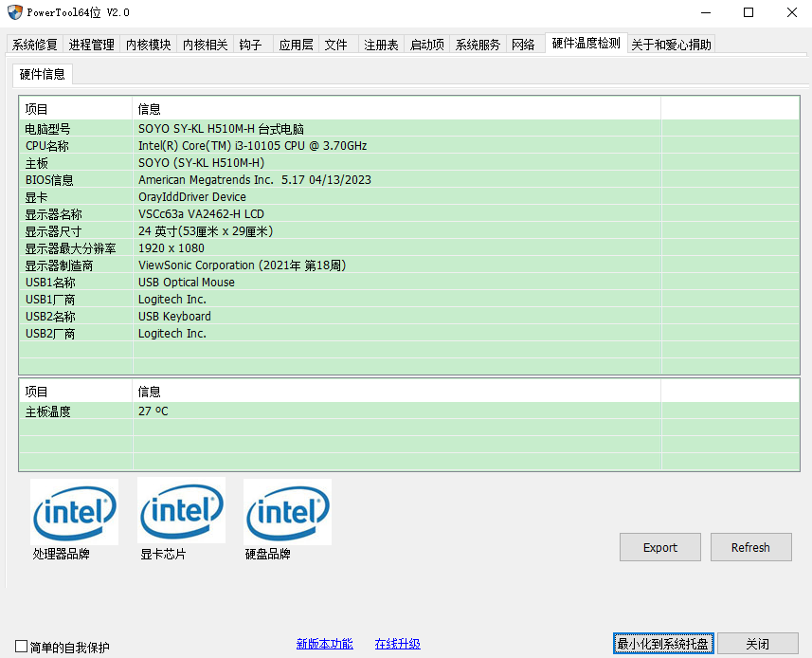The height and width of the screenshot is (658, 812).
Task: Click the Refresh button
Action: click(x=750, y=547)
